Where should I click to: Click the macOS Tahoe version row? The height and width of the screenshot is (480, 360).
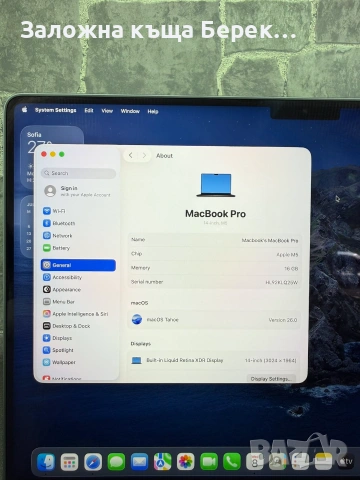click(215, 320)
